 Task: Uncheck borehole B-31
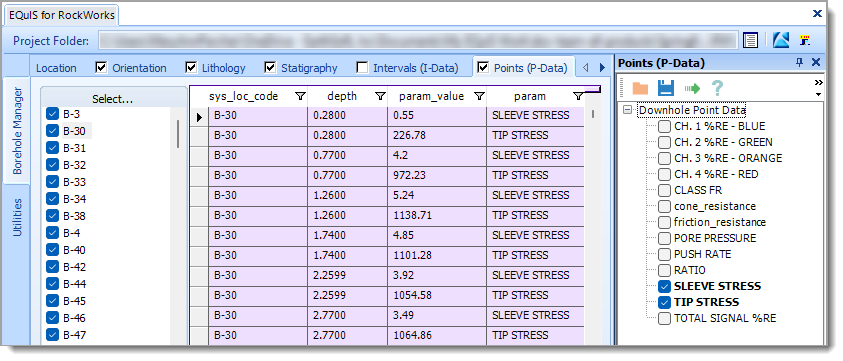point(52,147)
